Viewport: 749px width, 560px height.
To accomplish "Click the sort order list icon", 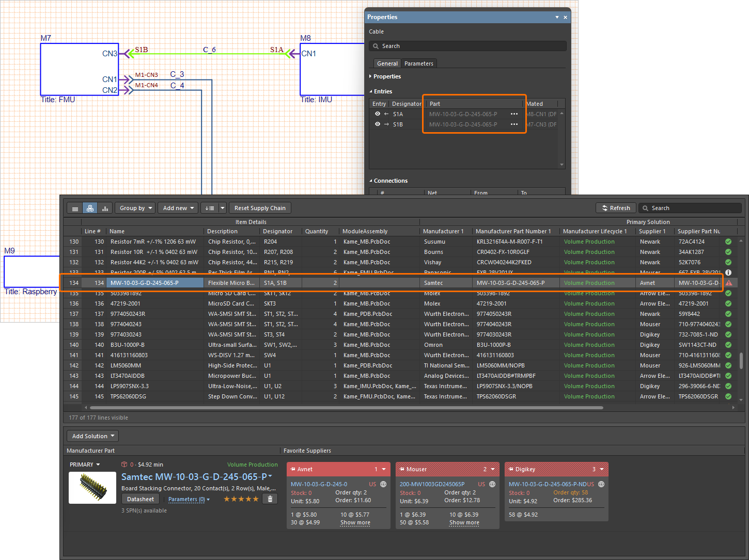I will click(x=209, y=209).
